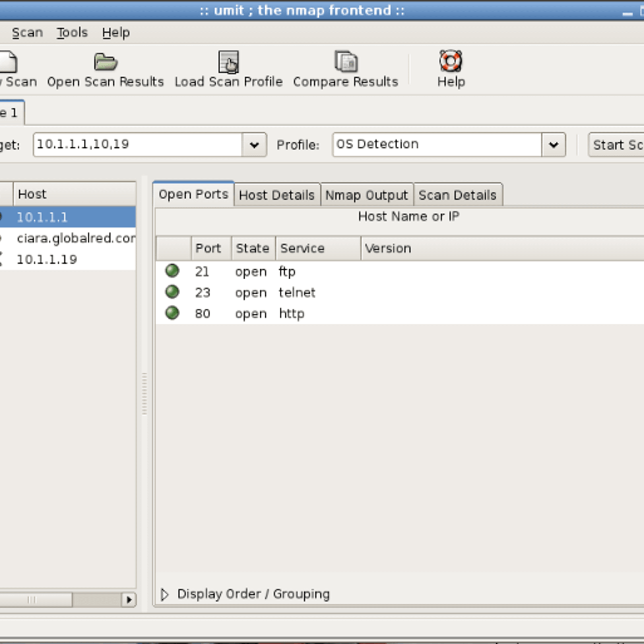Click the OS Detection profile field

pos(437,144)
